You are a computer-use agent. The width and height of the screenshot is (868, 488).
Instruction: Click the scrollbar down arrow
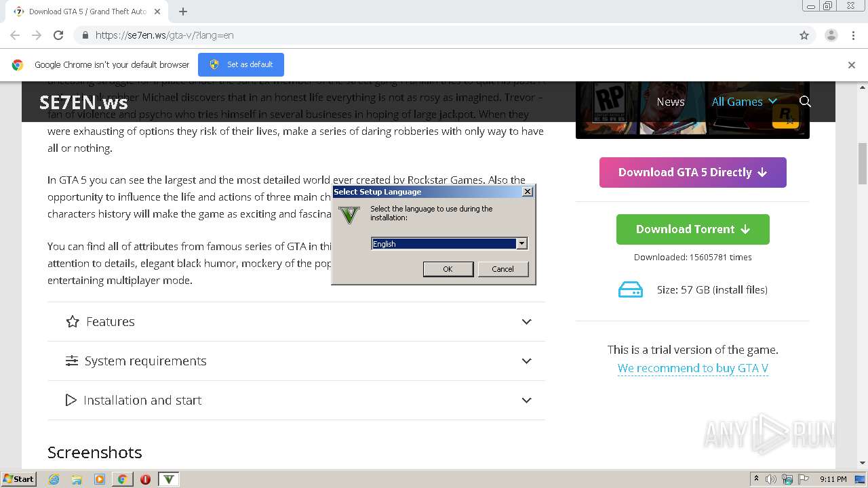click(x=862, y=463)
